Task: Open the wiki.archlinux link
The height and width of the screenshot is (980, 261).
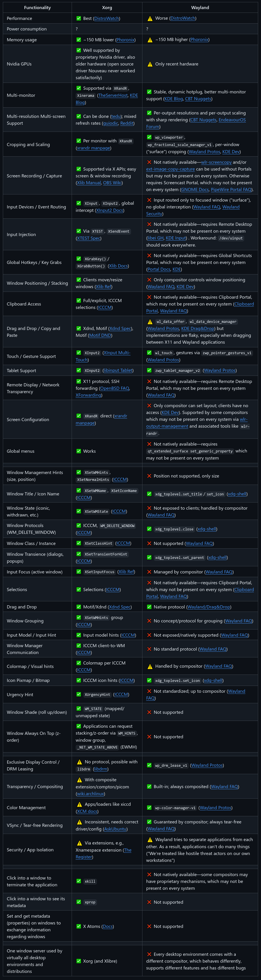Action: 90,794
